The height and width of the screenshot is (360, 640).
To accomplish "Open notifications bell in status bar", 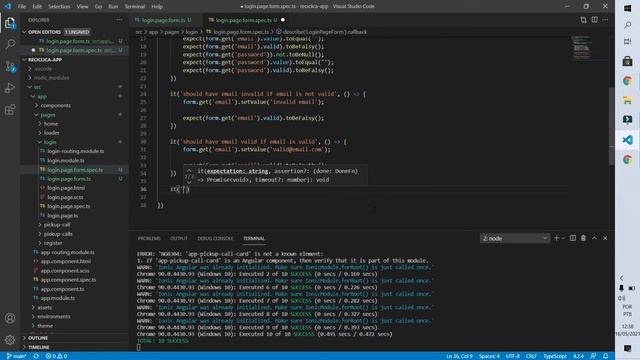I will point(606,356).
